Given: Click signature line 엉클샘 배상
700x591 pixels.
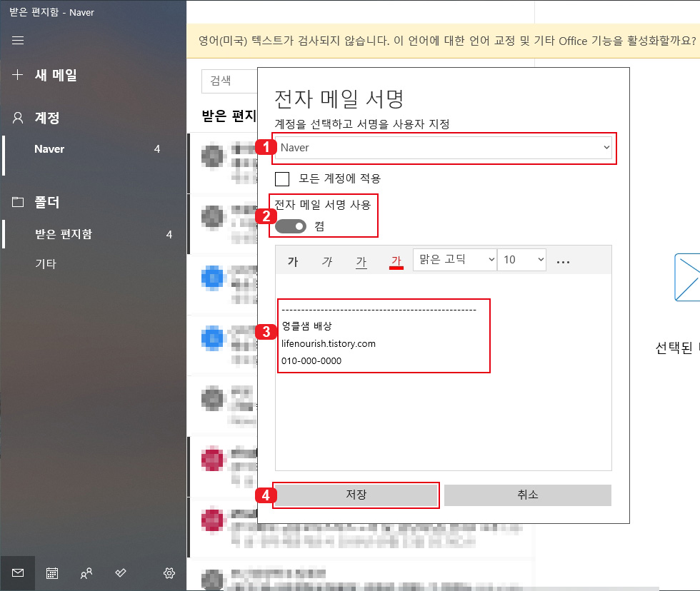Looking at the screenshot, I should click(x=307, y=326).
